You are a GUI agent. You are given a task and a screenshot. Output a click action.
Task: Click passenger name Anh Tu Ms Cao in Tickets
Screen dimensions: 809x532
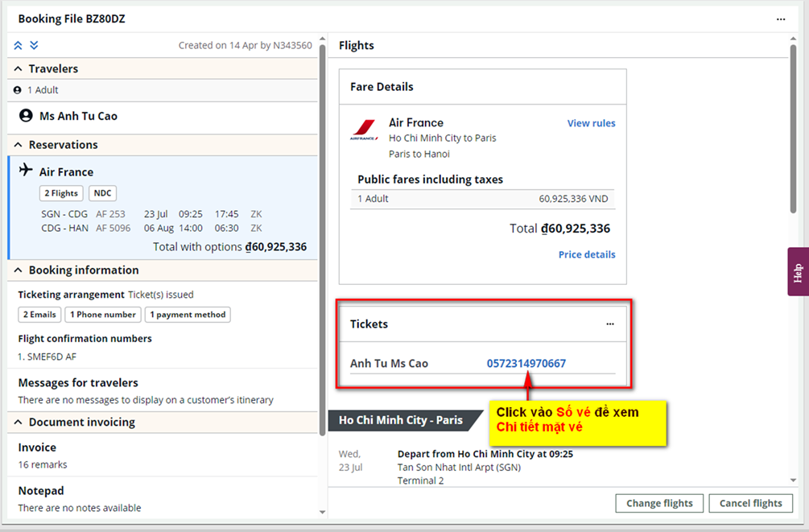[389, 363]
